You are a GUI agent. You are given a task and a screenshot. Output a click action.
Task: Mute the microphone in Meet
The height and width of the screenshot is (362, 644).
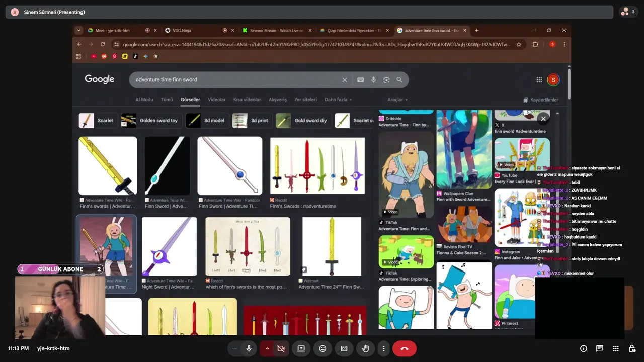click(249, 348)
